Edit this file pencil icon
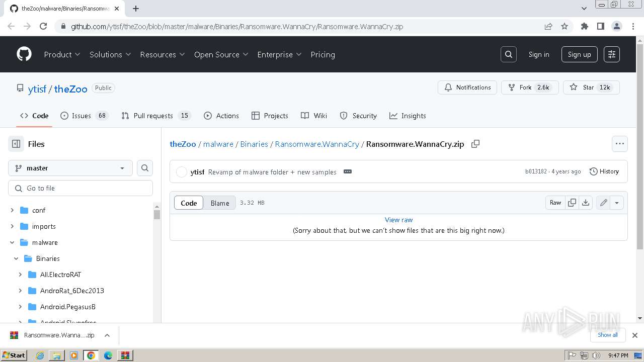Image resolution: width=644 pixels, height=362 pixels. 603,203
